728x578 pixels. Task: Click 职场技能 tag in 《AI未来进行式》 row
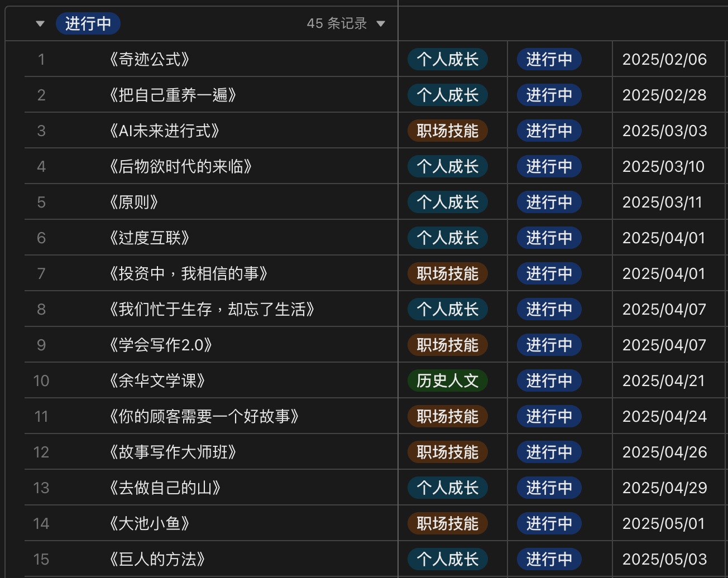tap(448, 131)
